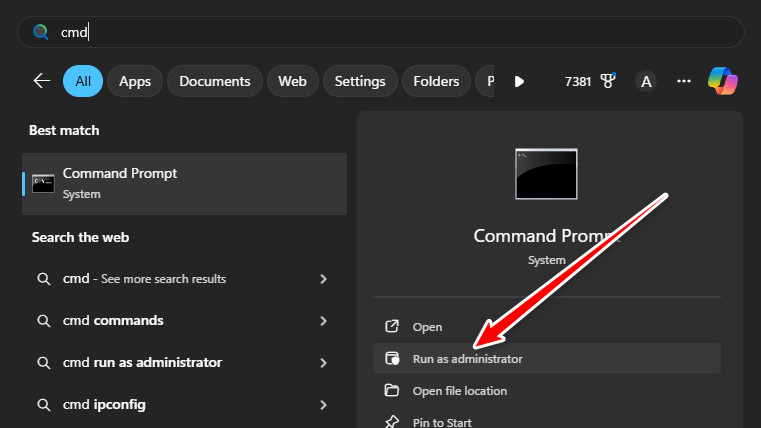761x428 pixels.
Task: Expand the 'cmd commands' suggestion chevron
Action: (x=323, y=321)
